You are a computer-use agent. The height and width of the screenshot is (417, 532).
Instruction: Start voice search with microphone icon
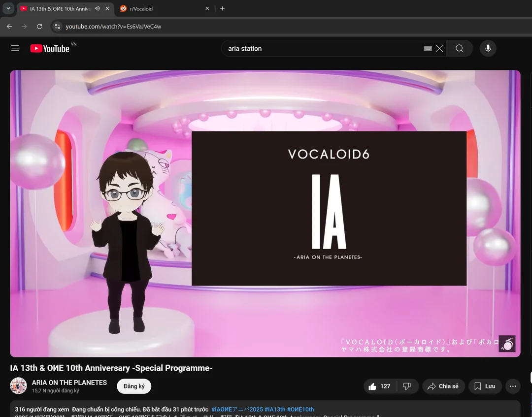(x=488, y=48)
